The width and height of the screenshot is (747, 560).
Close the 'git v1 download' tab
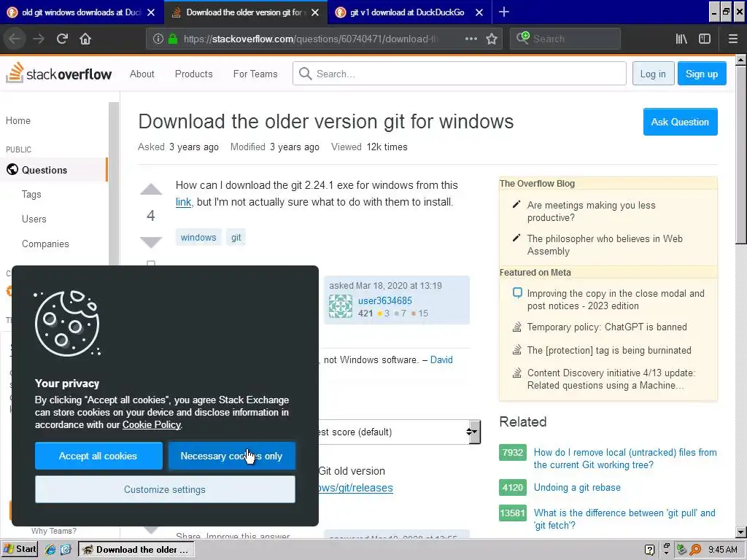tap(479, 12)
